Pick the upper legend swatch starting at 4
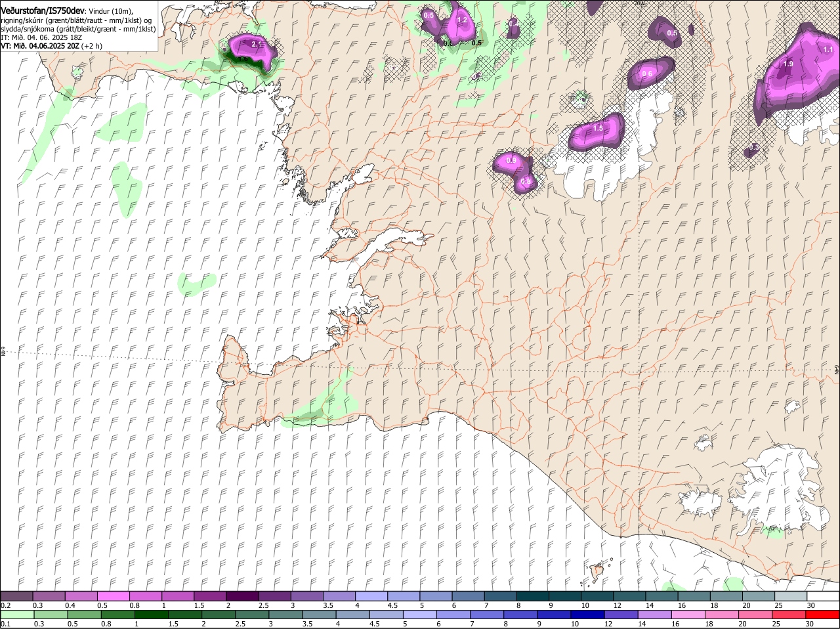 [371, 596]
